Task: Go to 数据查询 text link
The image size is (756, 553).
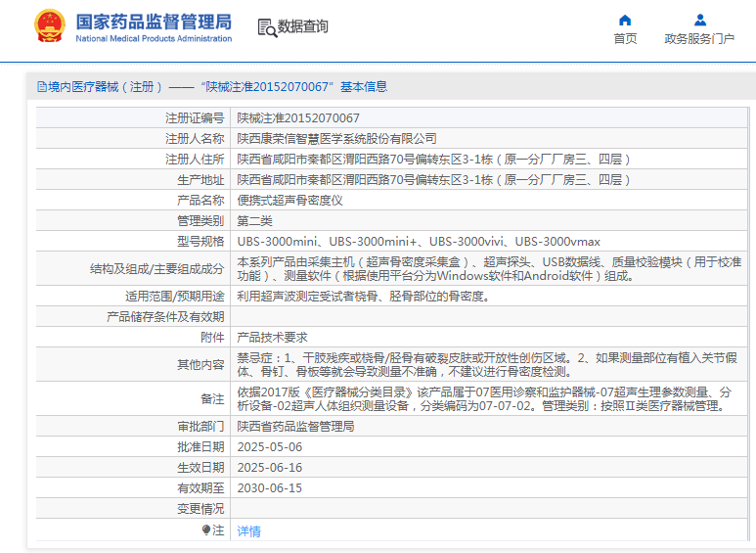Action: 303,27
